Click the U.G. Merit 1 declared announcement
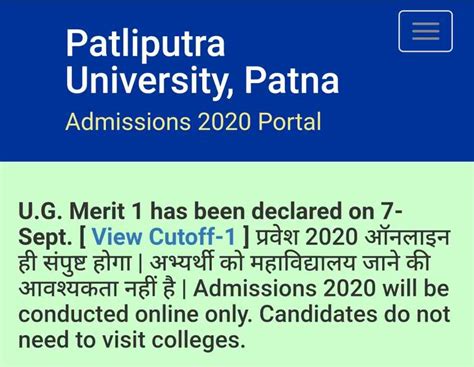 210,211
